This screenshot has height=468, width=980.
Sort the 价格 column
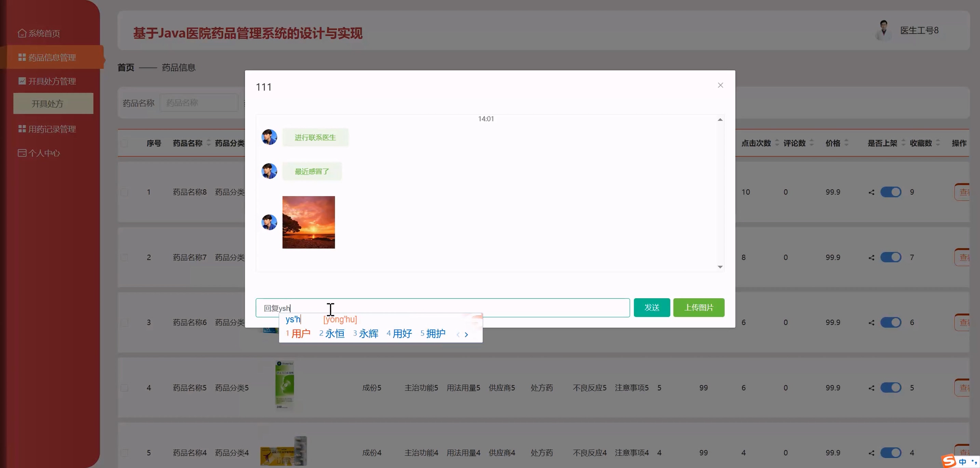point(846,143)
